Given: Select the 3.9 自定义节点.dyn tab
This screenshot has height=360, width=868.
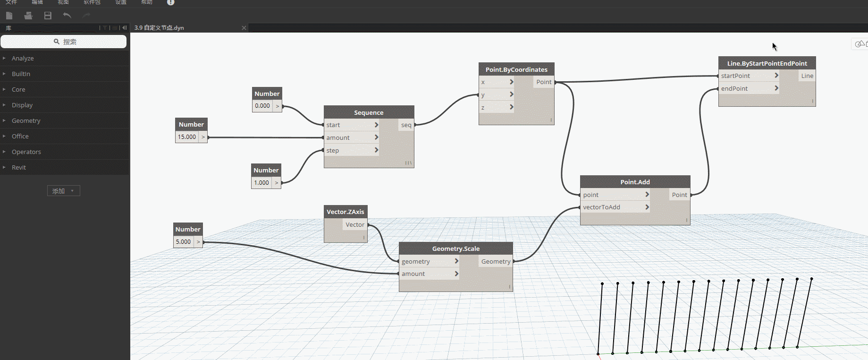Looking at the screenshot, I should 159,28.
